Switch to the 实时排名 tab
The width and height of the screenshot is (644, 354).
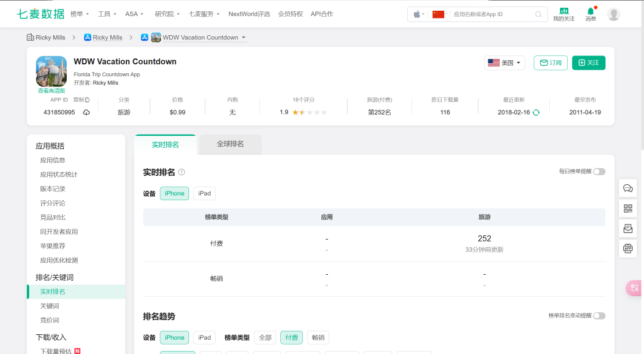click(x=165, y=145)
